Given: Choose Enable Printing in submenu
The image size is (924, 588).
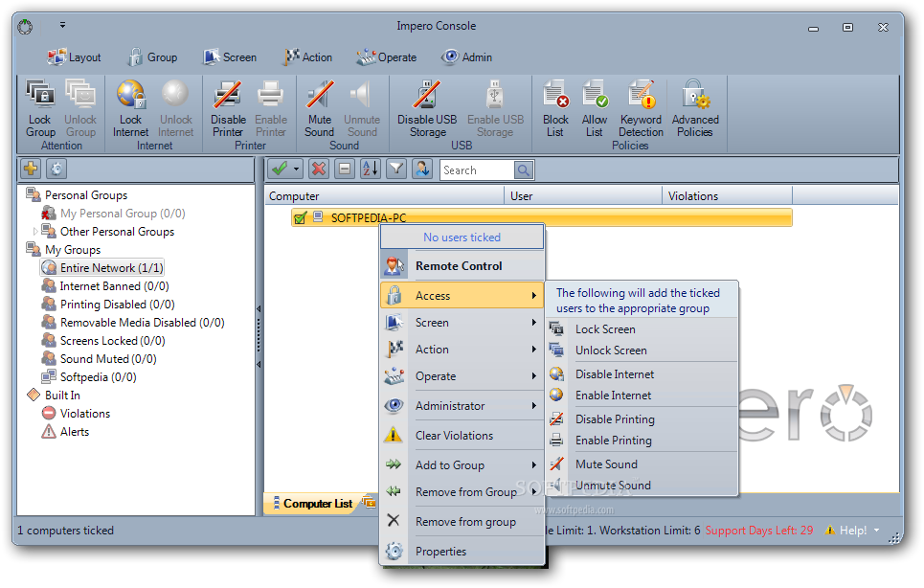Looking at the screenshot, I should pos(642,441).
